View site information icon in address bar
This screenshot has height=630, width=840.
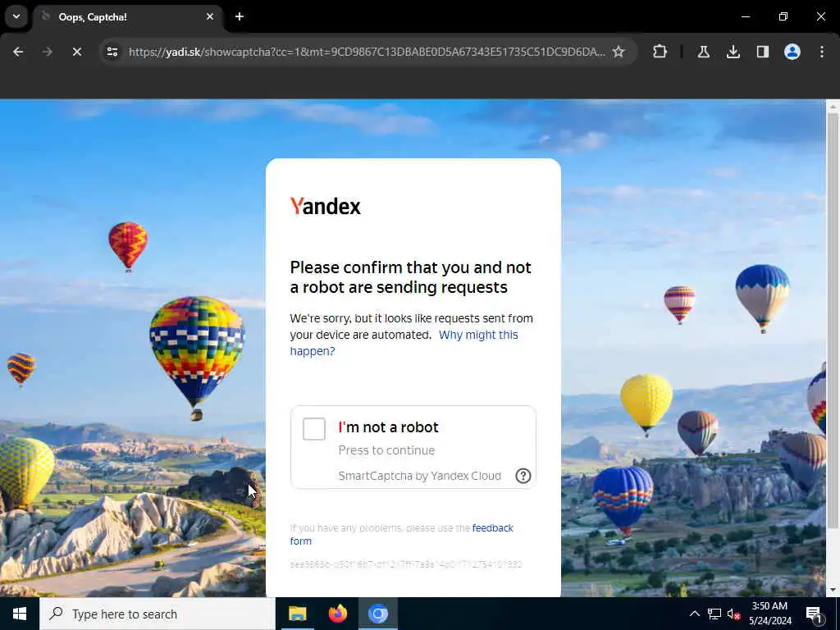(x=112, y=52)
